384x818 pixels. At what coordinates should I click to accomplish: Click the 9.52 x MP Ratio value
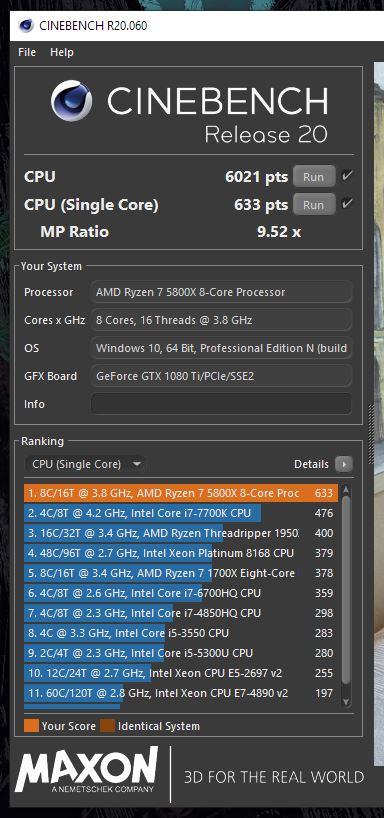(x=279, y=232)
